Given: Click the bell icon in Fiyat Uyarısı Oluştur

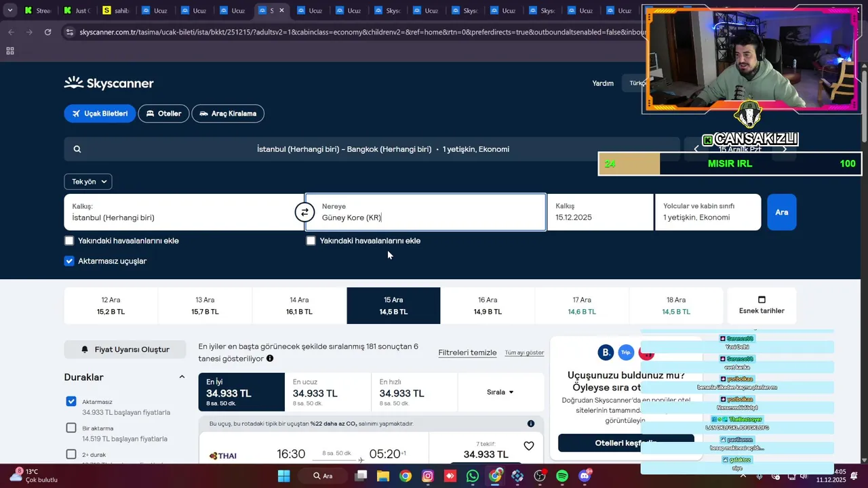Looking at the screenshot, I should coord(85,350).
